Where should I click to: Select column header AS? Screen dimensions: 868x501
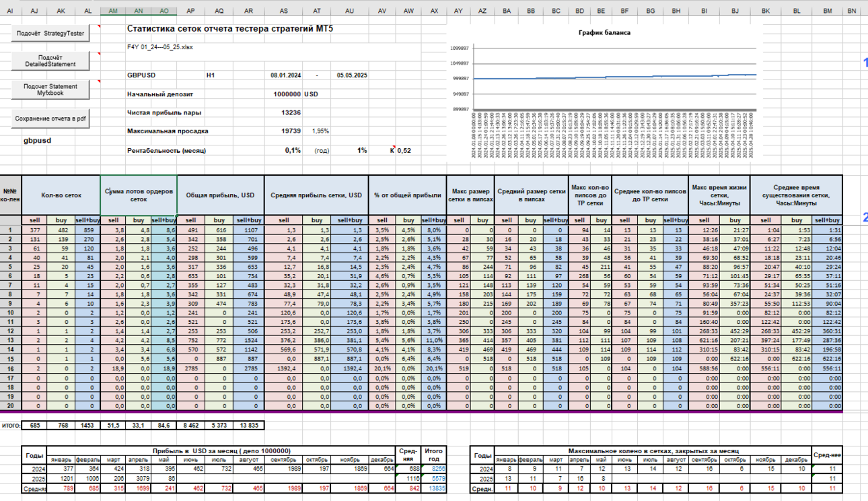tap(284, 11)
